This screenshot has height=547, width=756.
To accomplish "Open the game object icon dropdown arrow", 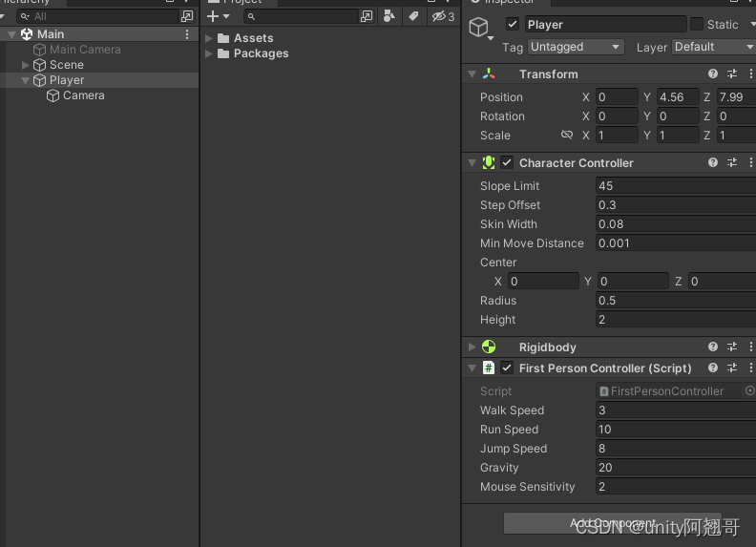I will click(x=491, y=38).
